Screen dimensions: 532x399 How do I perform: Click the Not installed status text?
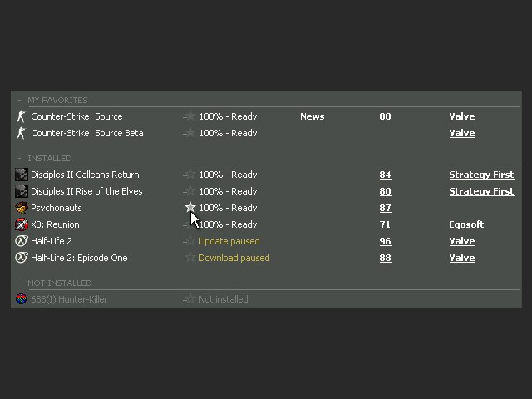(224, 299)
